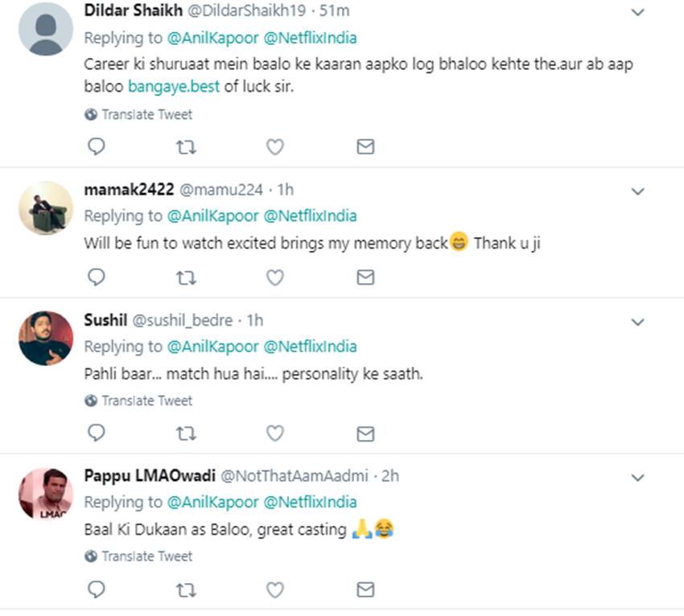The image size is (684, 616).
Task: Open the chevron menu on Sushil's tweet
Action: coord(637,322)
